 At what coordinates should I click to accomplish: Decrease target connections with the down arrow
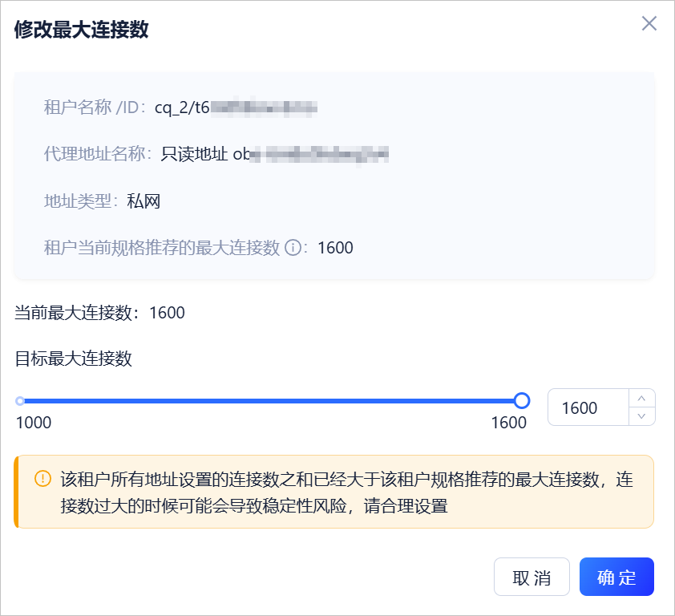pyautogui.click(x=641, y=416)
